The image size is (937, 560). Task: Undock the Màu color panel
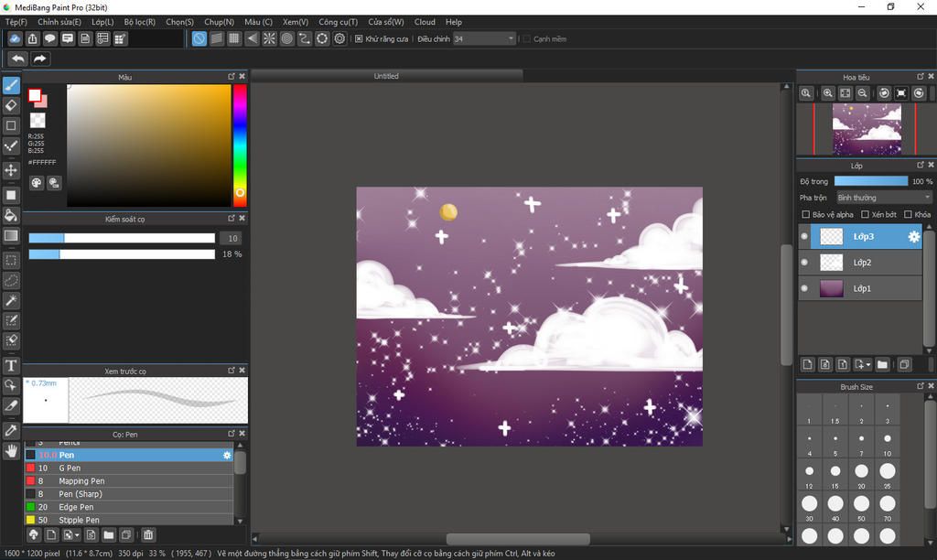[232, 77]
